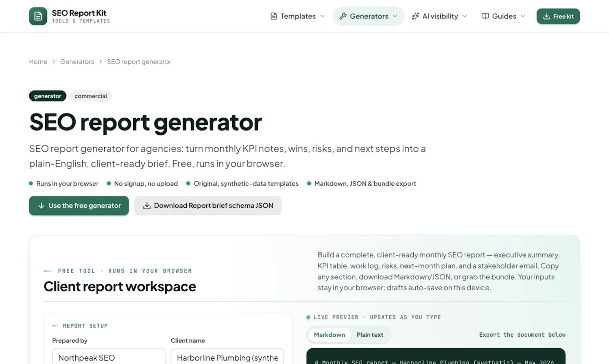
Task: Download Report brief schema JSON
Action: click(x=208, y=206)
